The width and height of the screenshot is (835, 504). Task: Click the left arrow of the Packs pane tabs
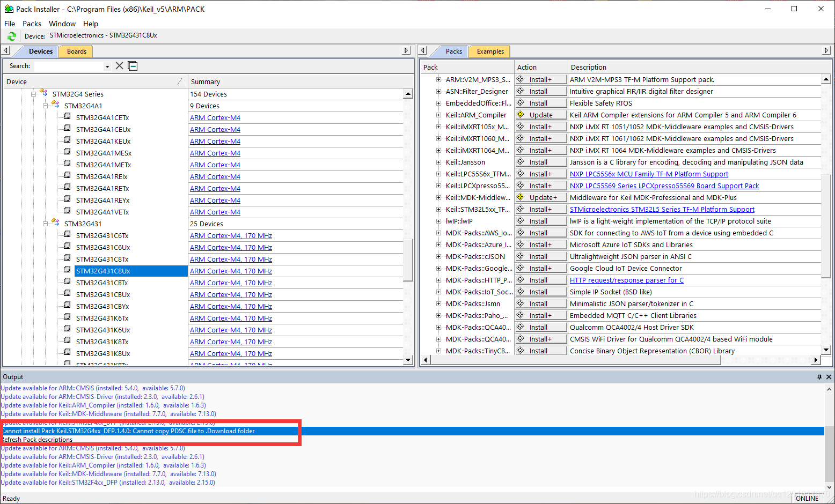423,51
